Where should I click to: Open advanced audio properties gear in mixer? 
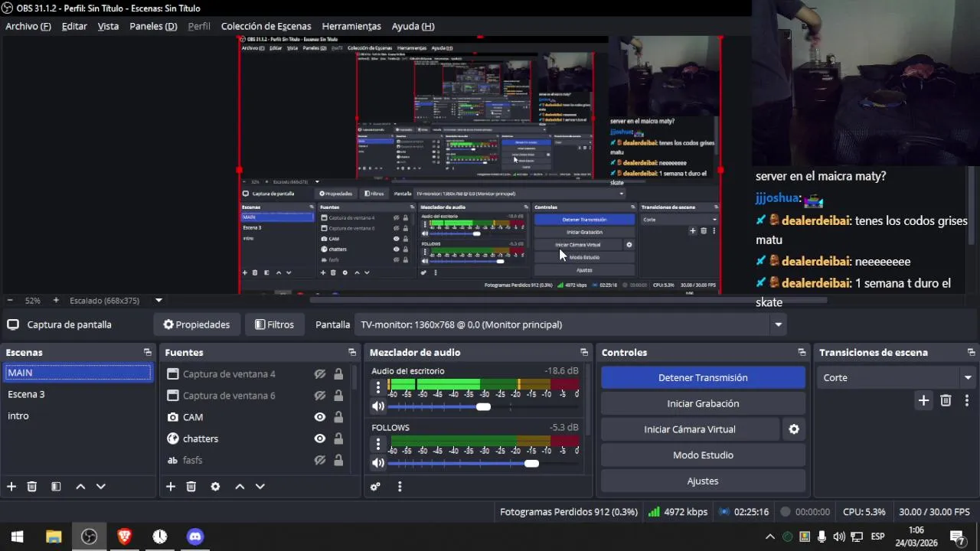[375, 487]
